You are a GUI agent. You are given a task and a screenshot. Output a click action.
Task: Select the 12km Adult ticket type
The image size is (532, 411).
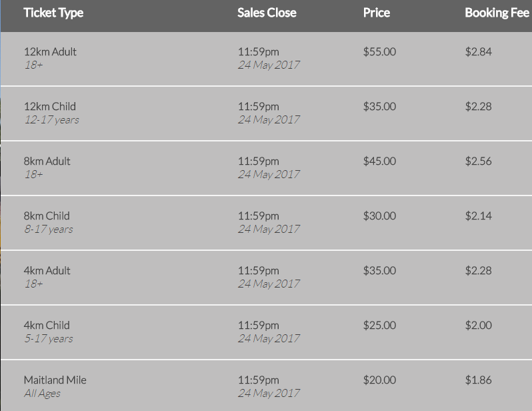(50, 52)
